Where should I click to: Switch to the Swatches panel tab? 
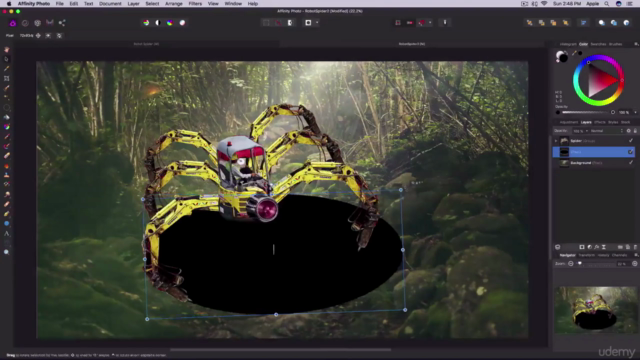598,44
